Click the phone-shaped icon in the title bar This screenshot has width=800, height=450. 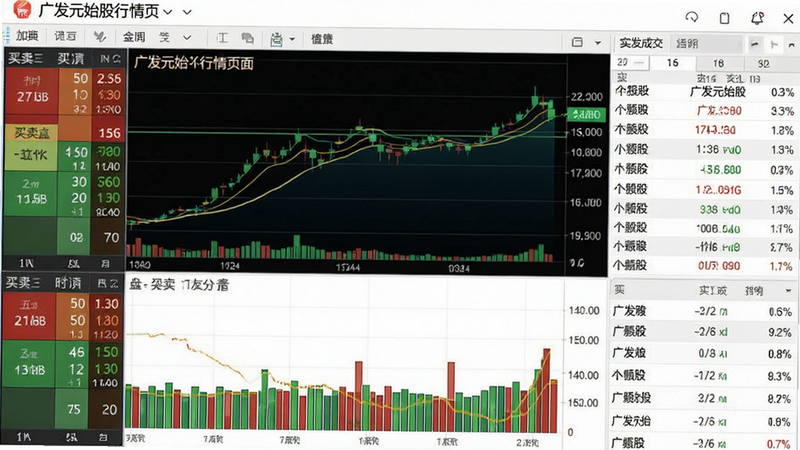[x=724, y=18]
